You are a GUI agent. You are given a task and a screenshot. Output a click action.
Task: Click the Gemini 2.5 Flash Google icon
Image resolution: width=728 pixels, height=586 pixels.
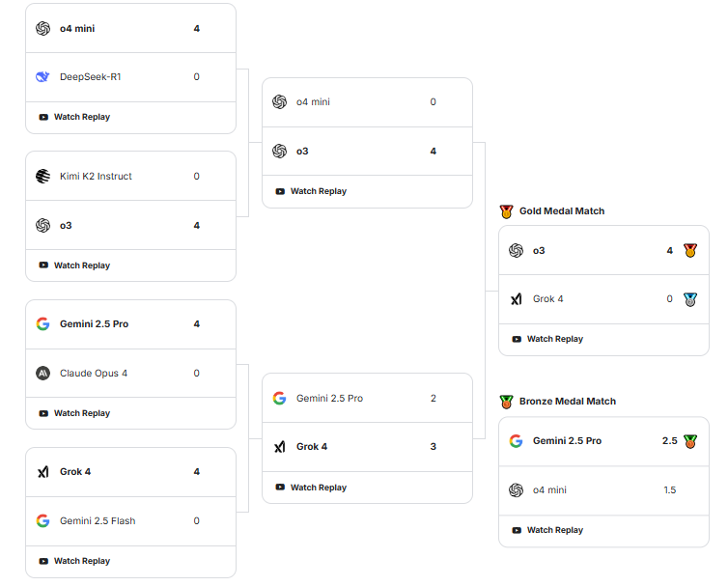click(42, 521)
